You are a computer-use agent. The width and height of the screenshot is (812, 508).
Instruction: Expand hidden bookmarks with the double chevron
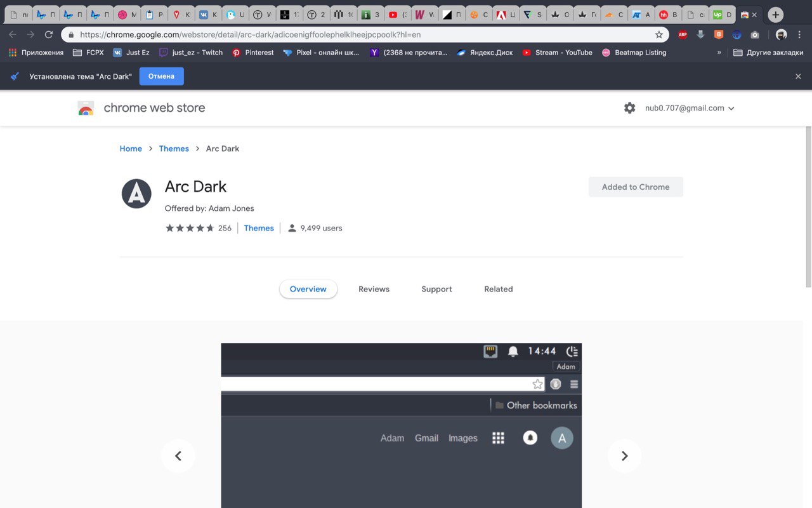(x=719, y=53)
